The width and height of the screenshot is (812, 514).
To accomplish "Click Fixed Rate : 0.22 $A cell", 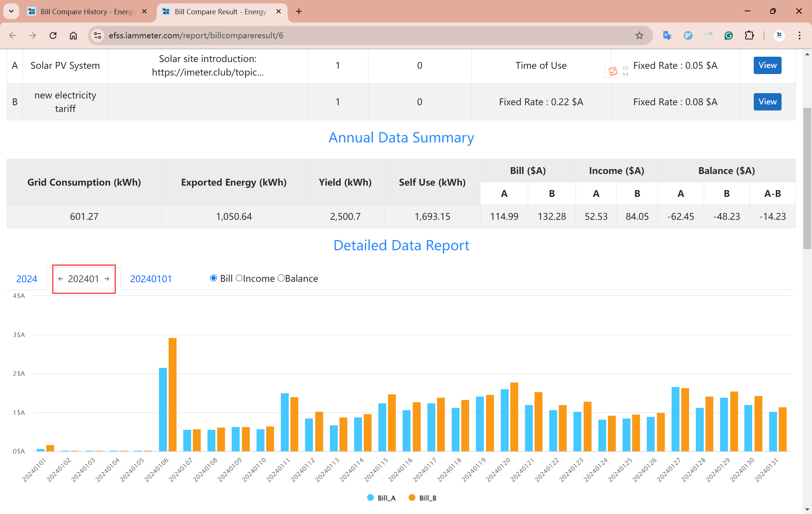I will [x=541, y=102].
